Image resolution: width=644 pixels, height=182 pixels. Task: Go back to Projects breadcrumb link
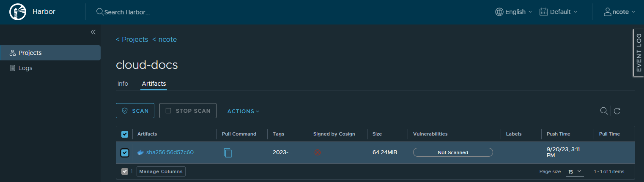132,39
